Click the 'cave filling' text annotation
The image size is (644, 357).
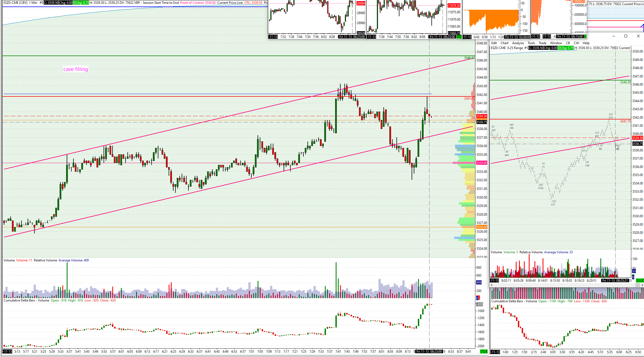(x=76, y=69)
